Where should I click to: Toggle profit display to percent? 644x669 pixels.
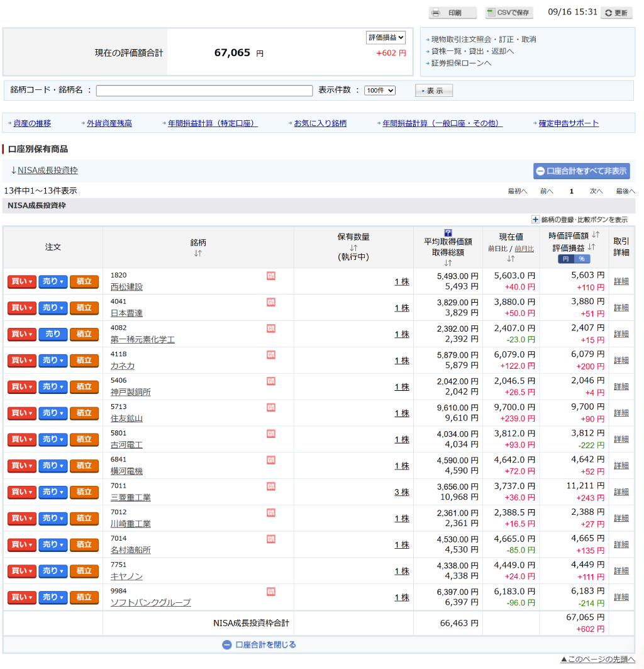click(x=582, y=259)
